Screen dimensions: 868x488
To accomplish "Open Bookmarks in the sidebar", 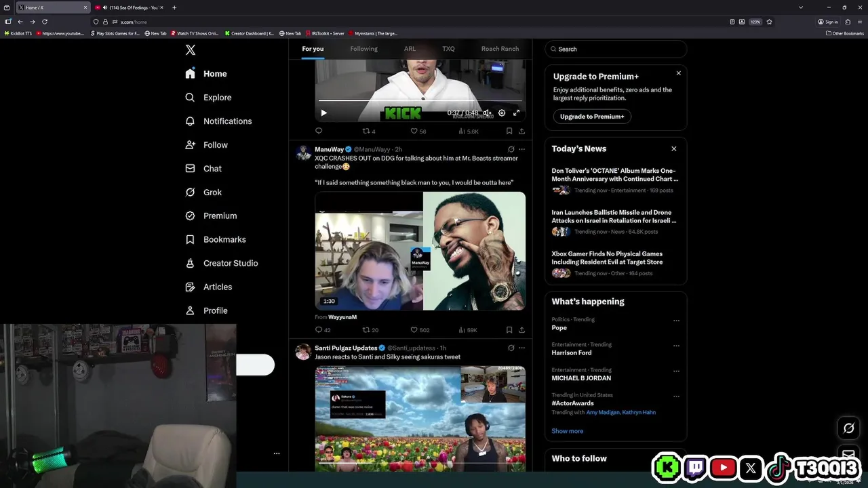I will 215,240.
